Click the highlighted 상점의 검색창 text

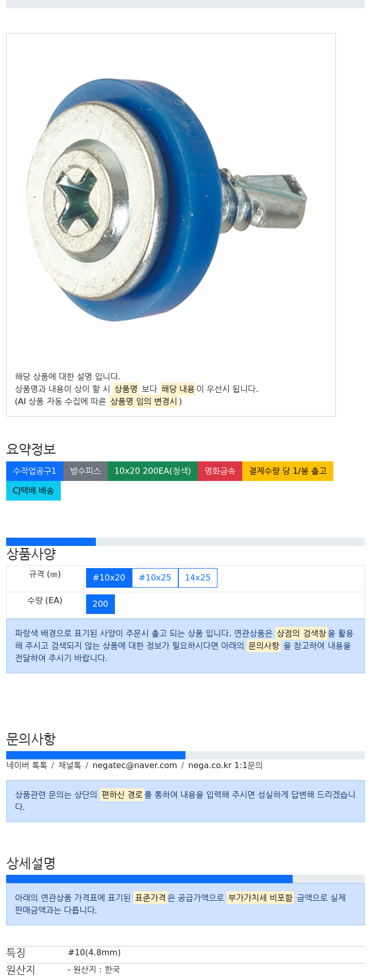(301, 633)
